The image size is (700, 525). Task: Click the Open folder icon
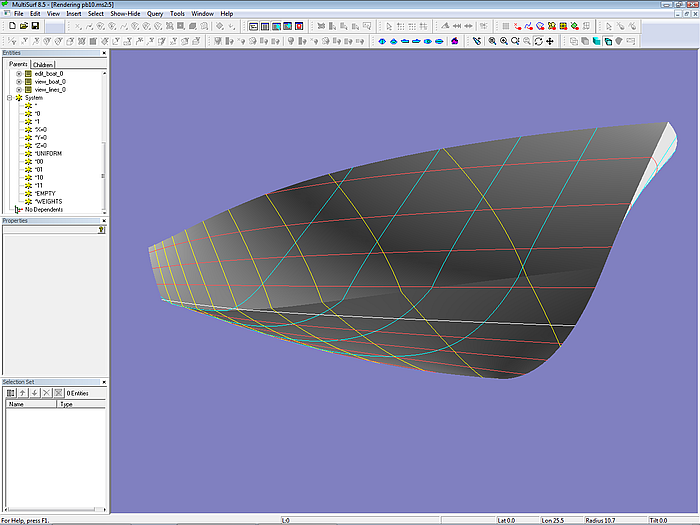click(22, 25)
